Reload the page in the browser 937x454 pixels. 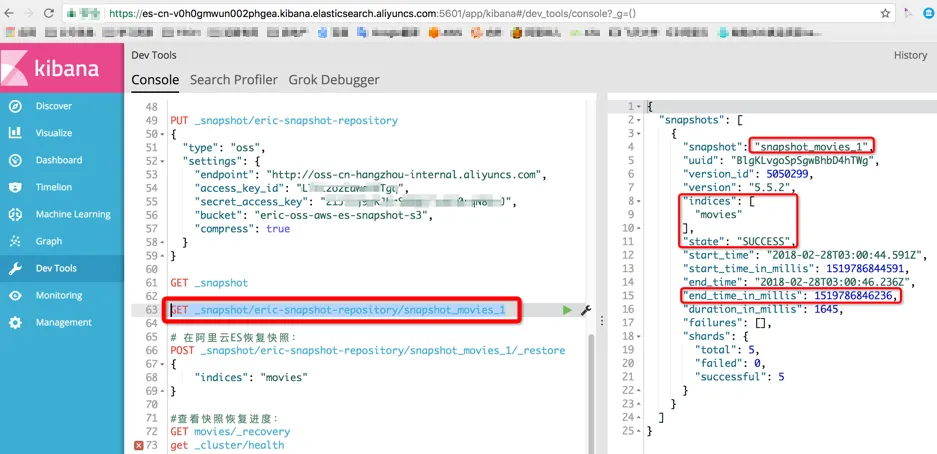[49, 13]
